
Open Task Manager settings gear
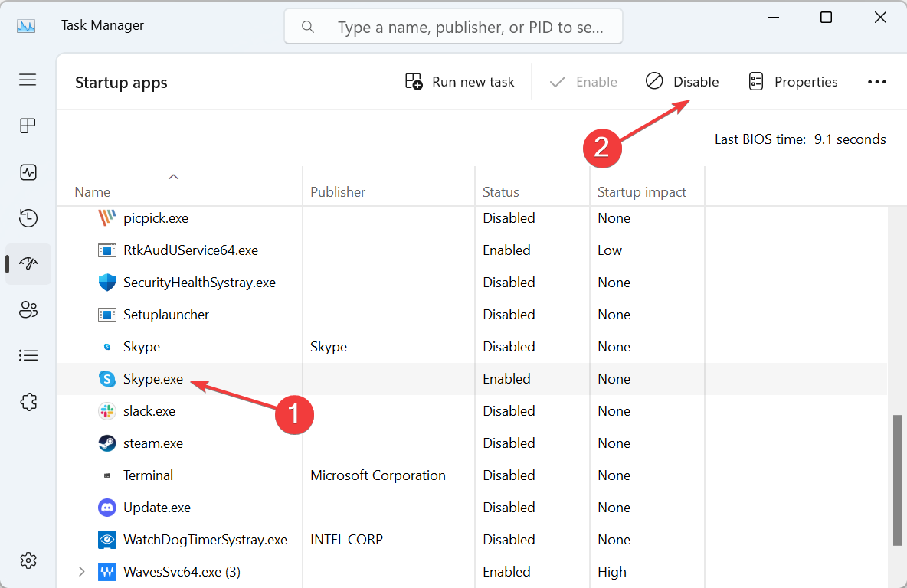28,560
